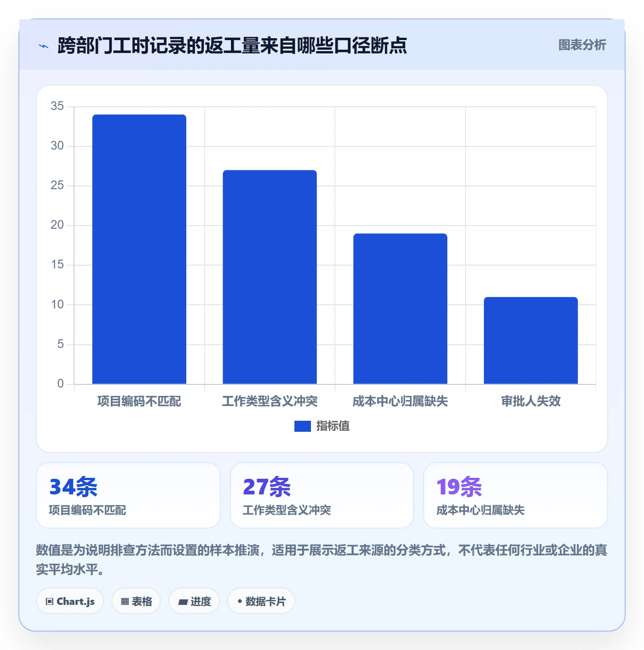Click the Chart.js tag

pyautogui.click(x=70, y=601)
